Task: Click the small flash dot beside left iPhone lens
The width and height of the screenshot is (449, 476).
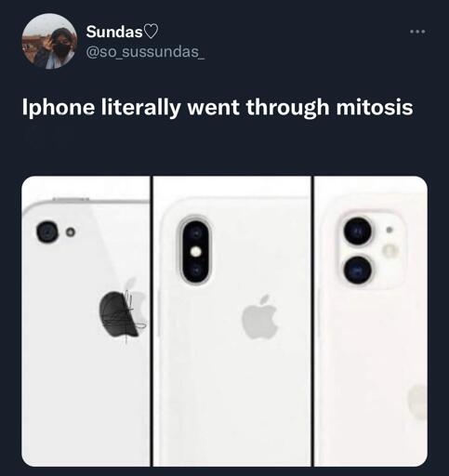Action: [x=71, y=231]
